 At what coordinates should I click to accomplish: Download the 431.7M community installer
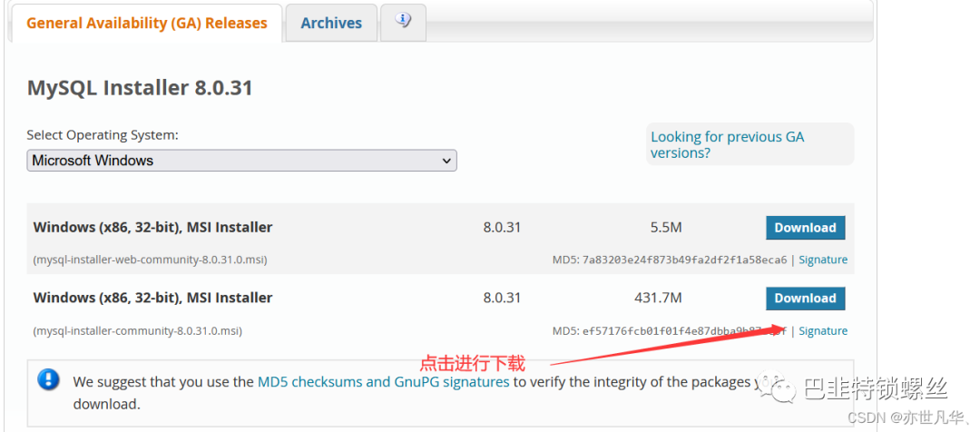click(805, 299)
